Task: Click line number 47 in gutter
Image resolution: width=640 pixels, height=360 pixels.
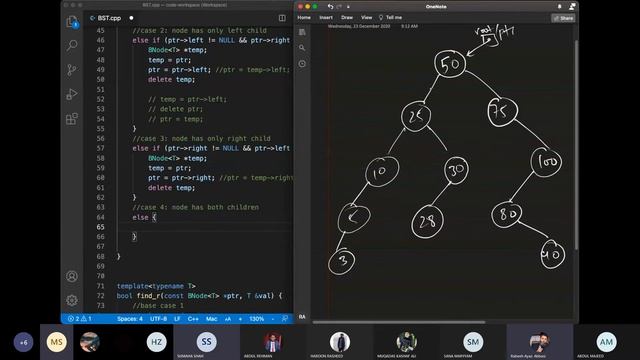Action: tap(100, 50)
